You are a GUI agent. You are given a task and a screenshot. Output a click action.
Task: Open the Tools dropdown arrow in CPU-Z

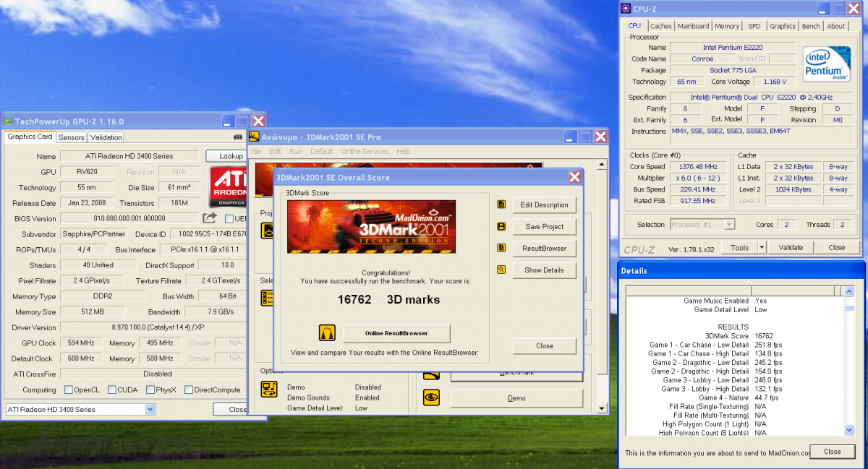(x=762, y=247)
